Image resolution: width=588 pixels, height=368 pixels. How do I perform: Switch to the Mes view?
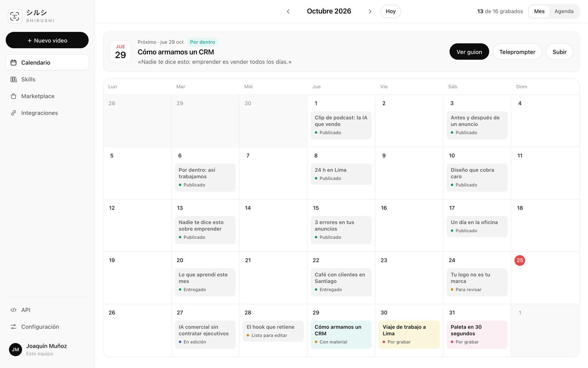pos(539,11)
